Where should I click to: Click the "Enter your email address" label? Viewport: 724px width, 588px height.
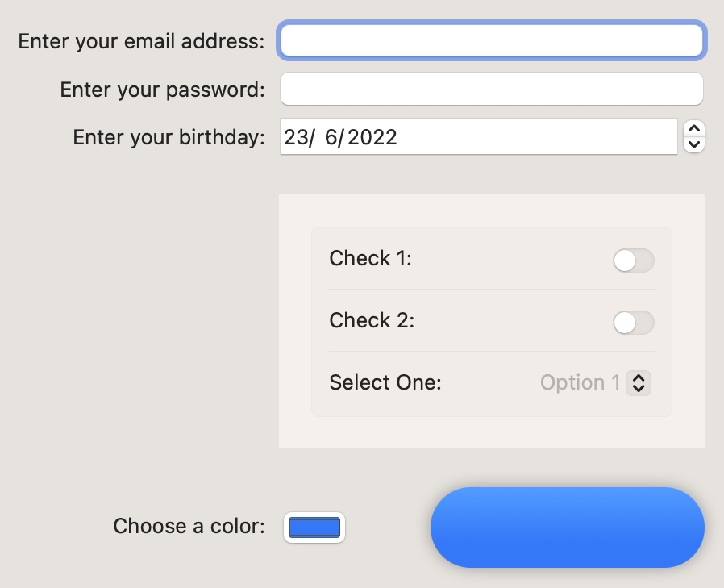click(x=141, y=41)
